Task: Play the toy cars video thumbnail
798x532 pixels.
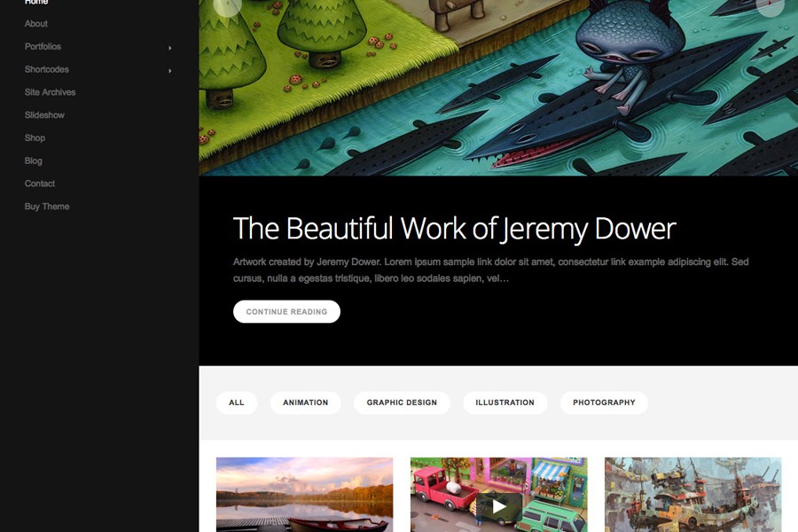Action: pos(498,505)
